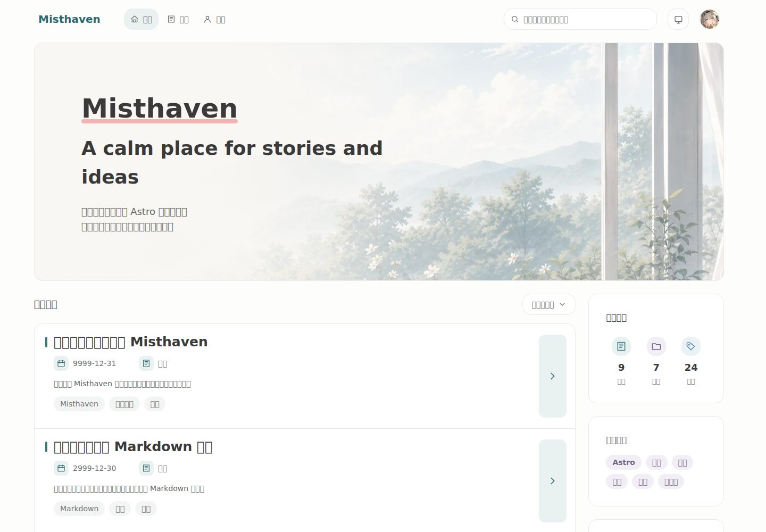Toggle the monitor theme switch button
Screen dimensions: 766x532
coord(678,19)
